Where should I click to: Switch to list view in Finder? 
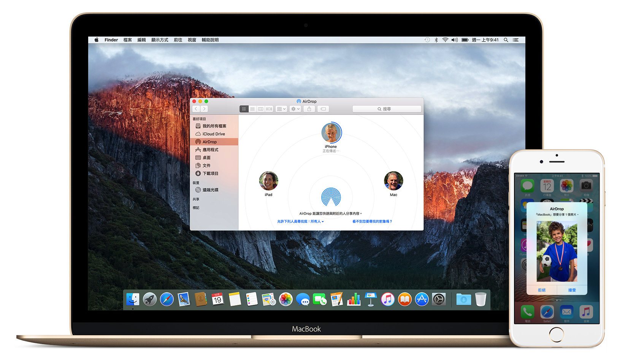(x=252, y=109)
